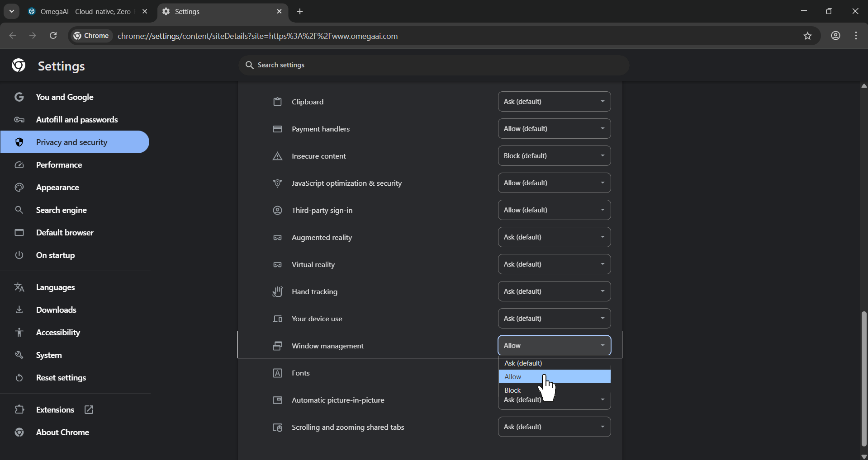Go to Reset settings in sidebar

[x=61, y=378]
